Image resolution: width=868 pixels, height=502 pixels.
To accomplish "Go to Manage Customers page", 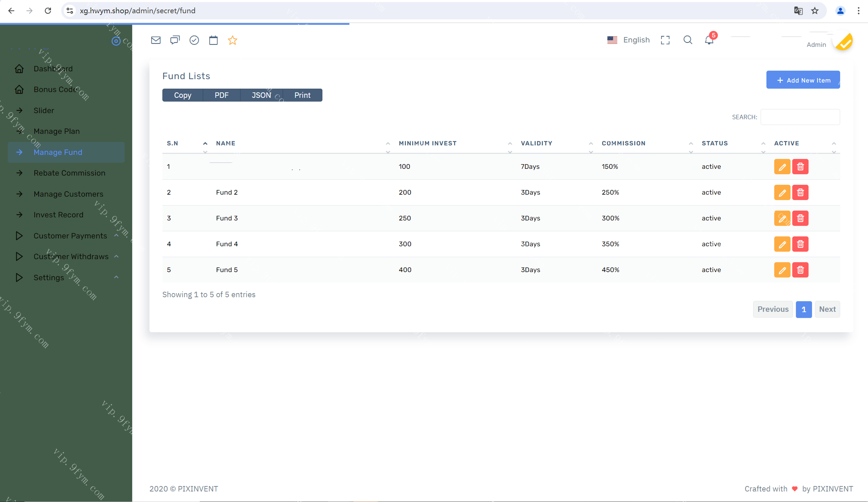I will point(68,194).
